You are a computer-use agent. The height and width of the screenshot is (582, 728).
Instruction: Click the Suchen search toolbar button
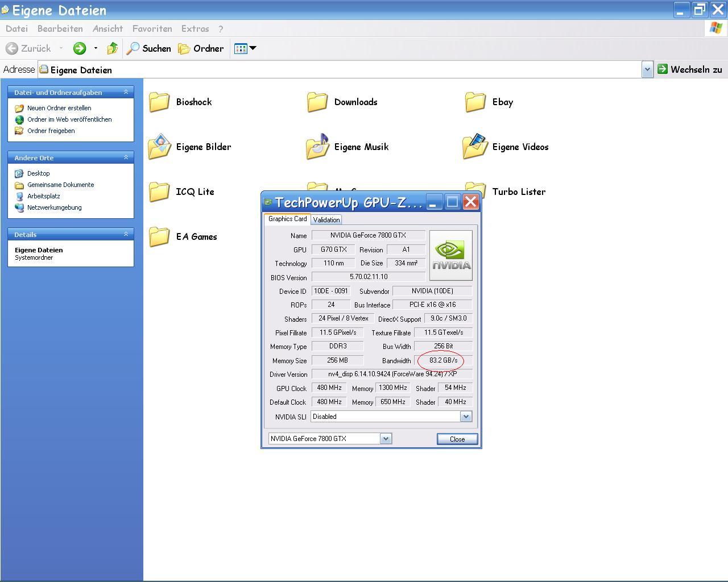[x=148, y=49]
